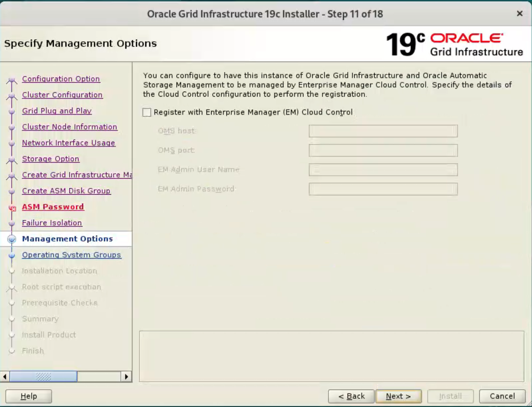Click the Network Interface Usage step bullet
This screenshot has width=532, height=407.
[x=12, y=144]
